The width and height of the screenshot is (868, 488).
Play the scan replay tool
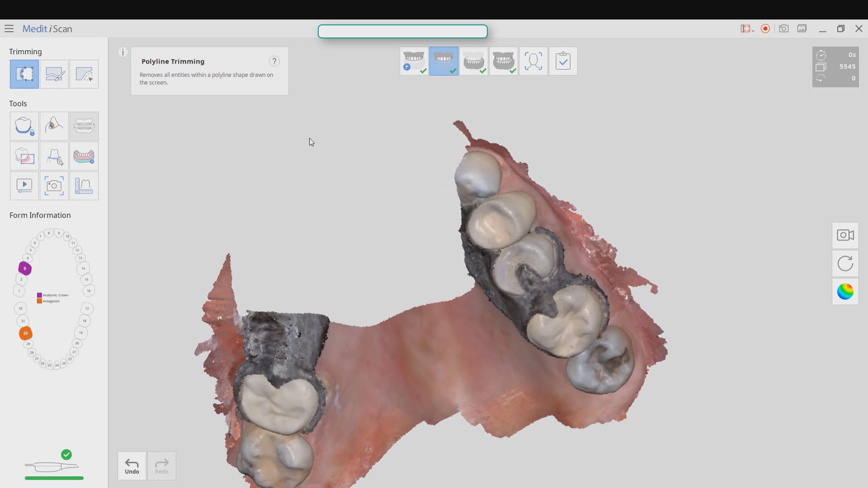click(x=24, y=186)
